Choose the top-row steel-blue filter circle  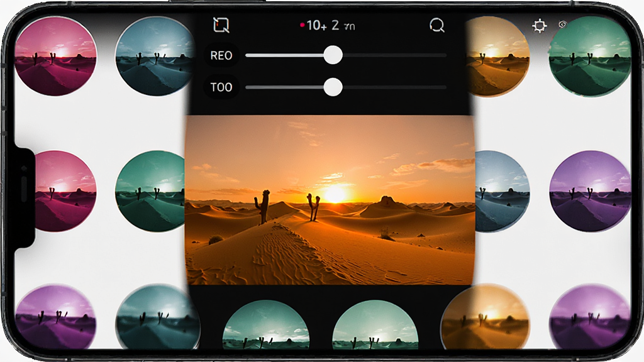(155, 57)
